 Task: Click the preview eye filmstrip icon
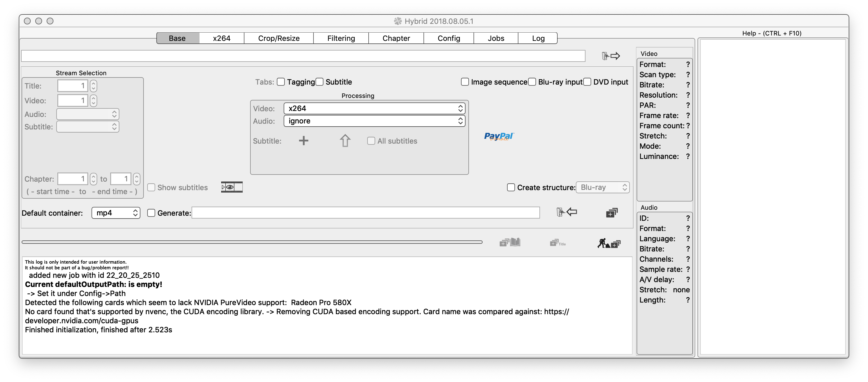pyautogui.click(x=231, y=187)
